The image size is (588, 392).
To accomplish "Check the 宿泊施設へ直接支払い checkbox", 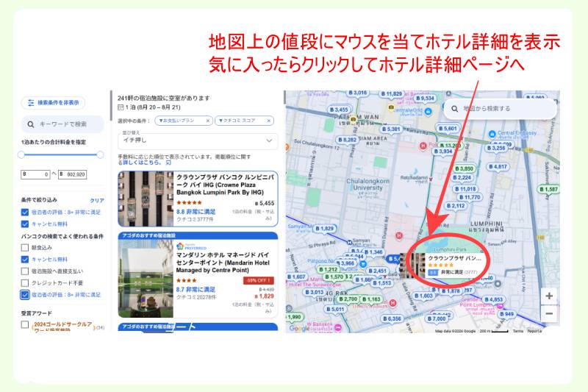I will (x=25, y=271).
